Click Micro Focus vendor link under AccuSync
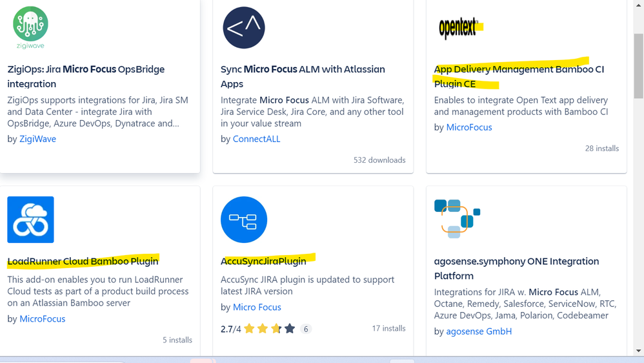 pos(257,307)
